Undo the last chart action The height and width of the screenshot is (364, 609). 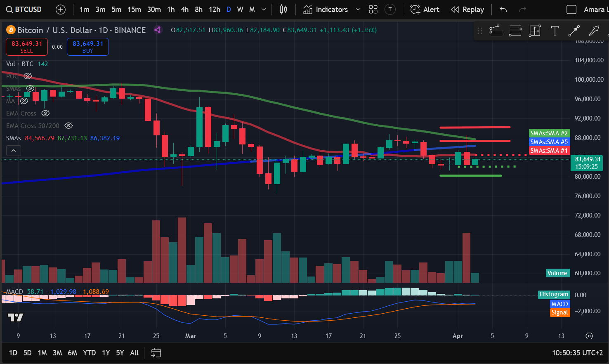tap(503, 9)
